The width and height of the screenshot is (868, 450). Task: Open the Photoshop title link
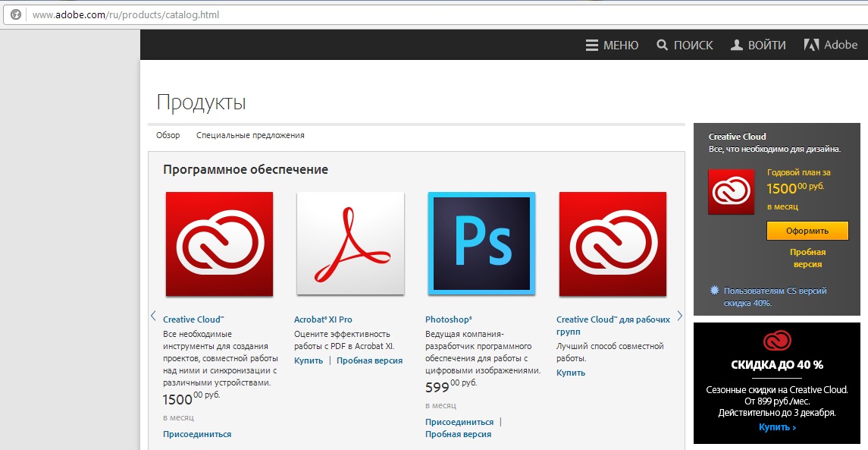[448, 319]
